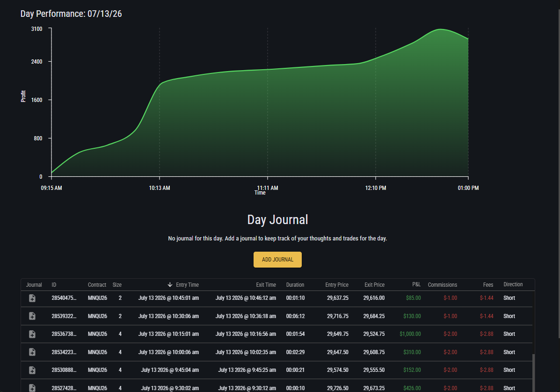Sort table by Exit Time header
The image size is (560, 392).
tap(266, 284)
